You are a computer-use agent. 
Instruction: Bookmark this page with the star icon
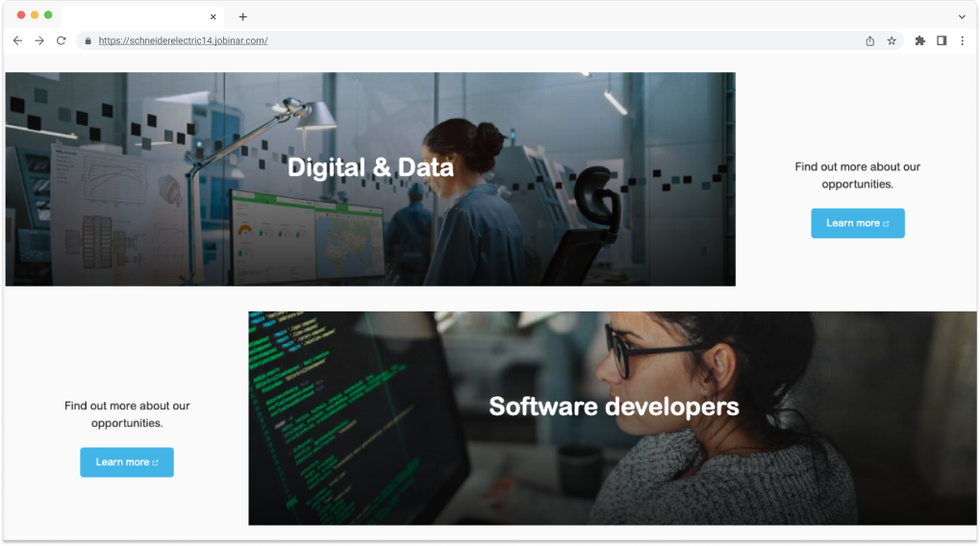pos(892,40)
